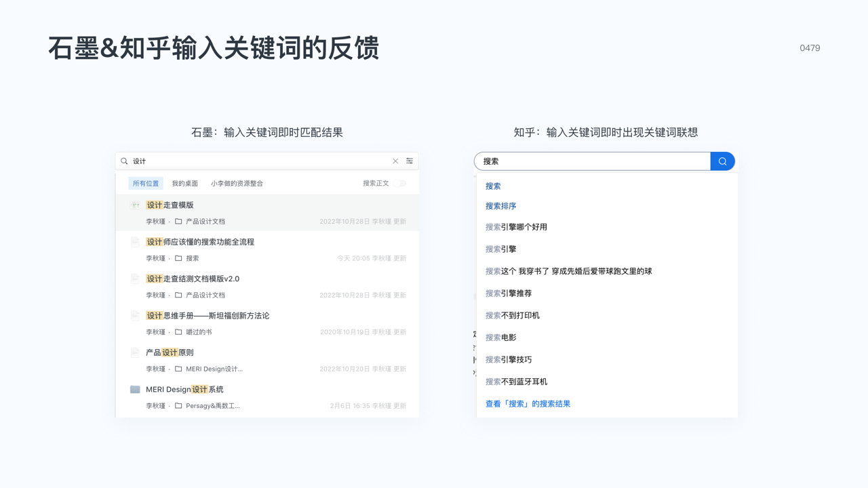Click the magnifier icon in Shimo search bar

click(x=124, y=161)
